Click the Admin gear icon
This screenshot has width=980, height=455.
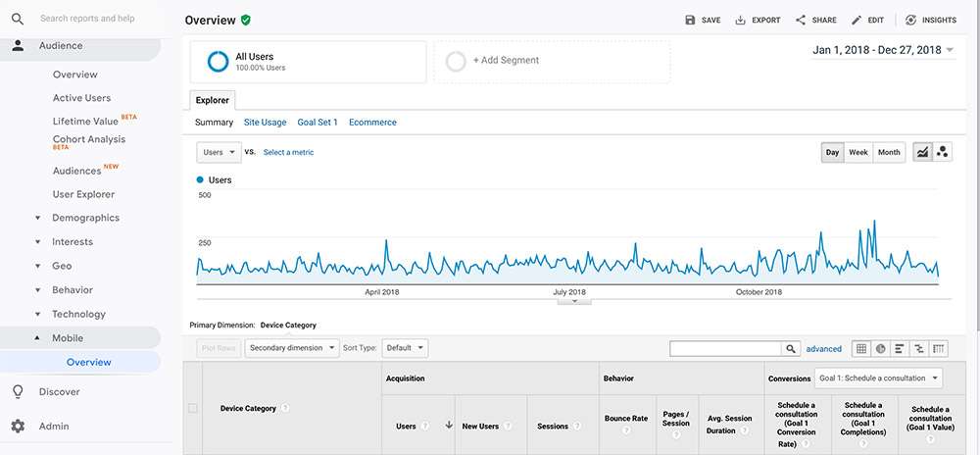[18, 427]
